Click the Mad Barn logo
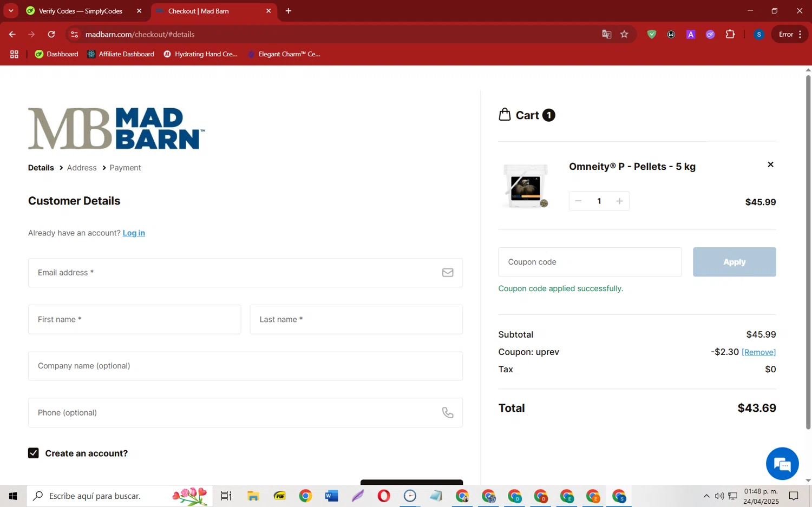This screenshot has height=507, width=812. [116, 129]
